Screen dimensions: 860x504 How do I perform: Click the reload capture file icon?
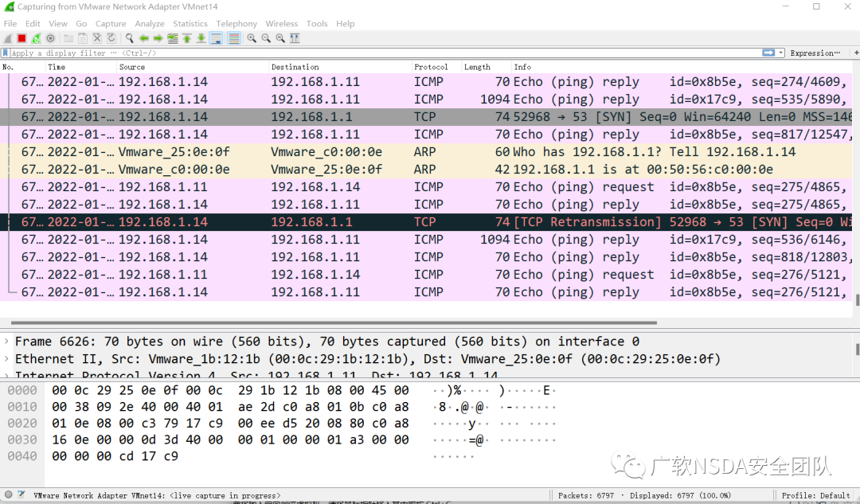(x=111, y=38)
